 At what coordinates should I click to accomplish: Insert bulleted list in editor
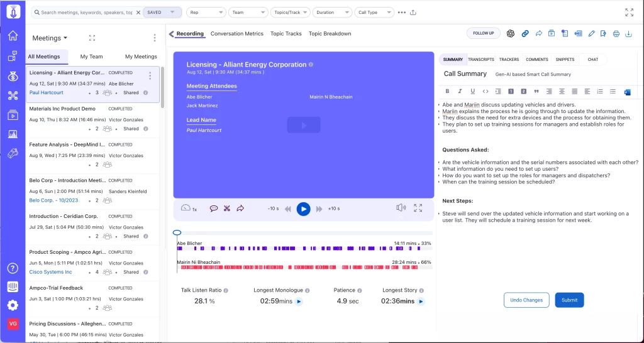click(613, 92)
